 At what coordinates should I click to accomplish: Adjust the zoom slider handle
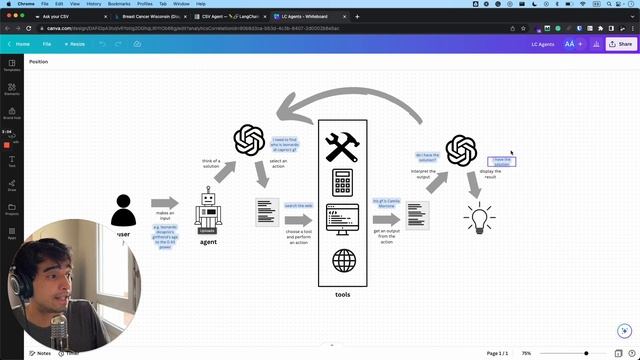tap(586, 353)
